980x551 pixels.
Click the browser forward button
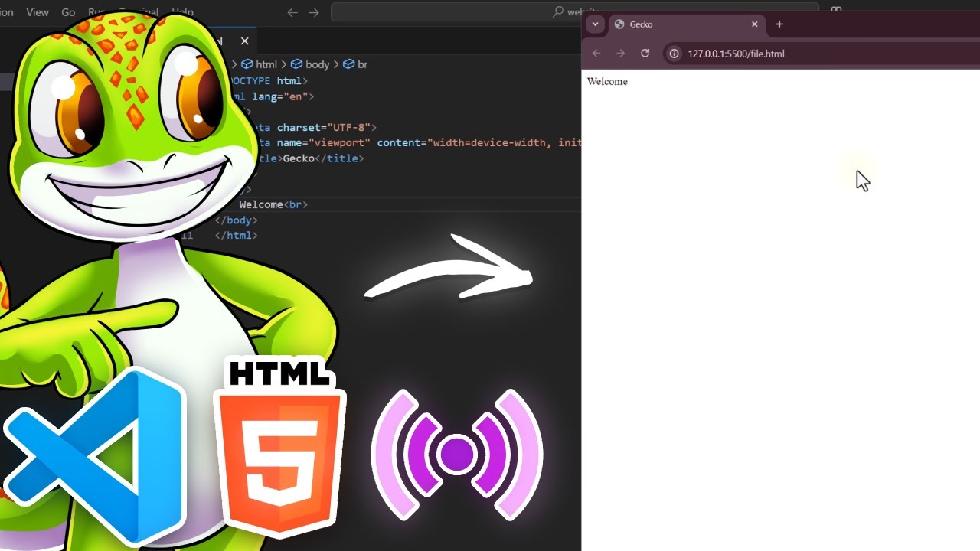click(x=621, y=54)
